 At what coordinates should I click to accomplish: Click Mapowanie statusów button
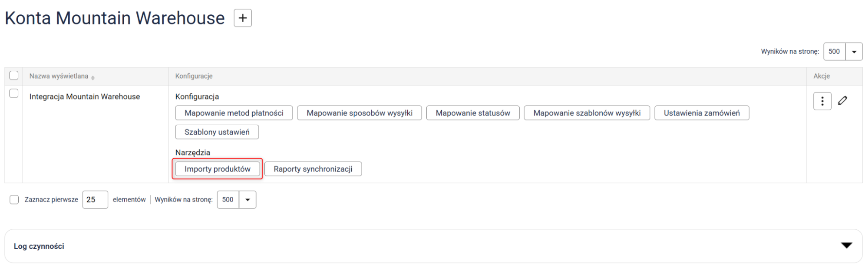pos(472,113)
